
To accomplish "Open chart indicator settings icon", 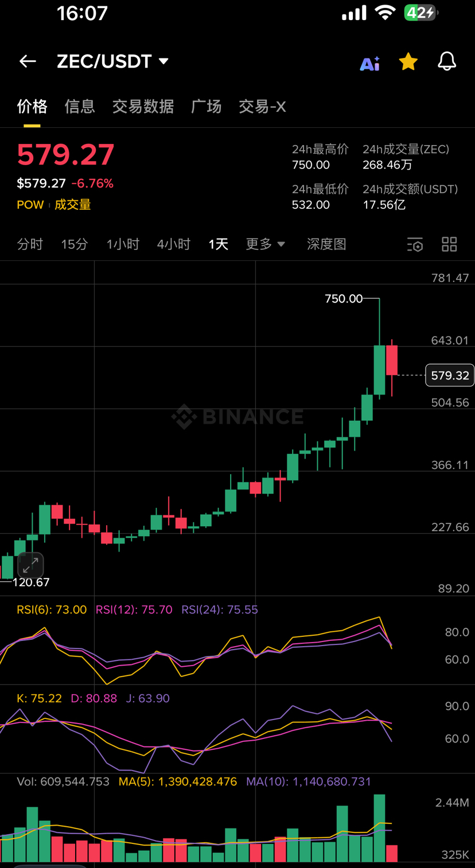I will [x=415, y=245].
